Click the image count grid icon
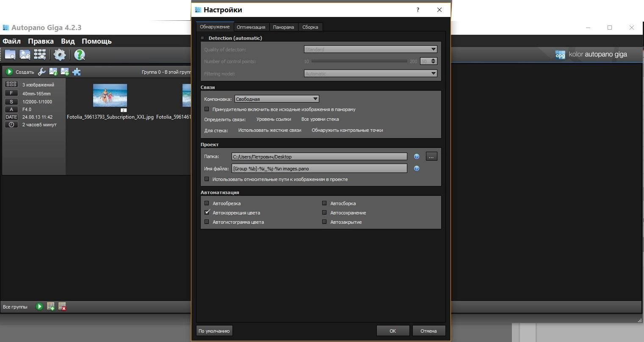644x342 pixels. click(x=11, y=84)
